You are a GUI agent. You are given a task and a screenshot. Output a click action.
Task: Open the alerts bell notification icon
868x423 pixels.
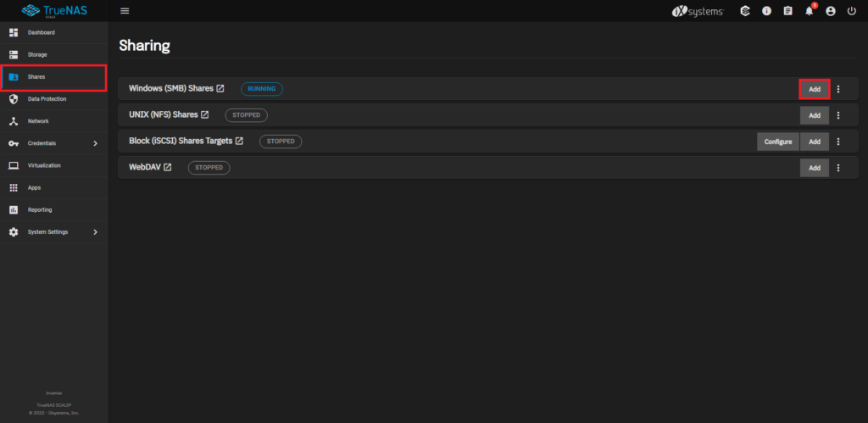coord(810,11)
